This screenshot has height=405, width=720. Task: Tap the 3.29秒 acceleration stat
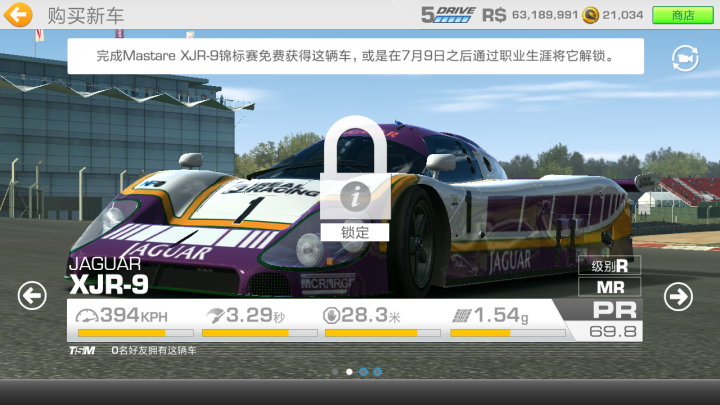pyautogui.click(x=245, y=315)
